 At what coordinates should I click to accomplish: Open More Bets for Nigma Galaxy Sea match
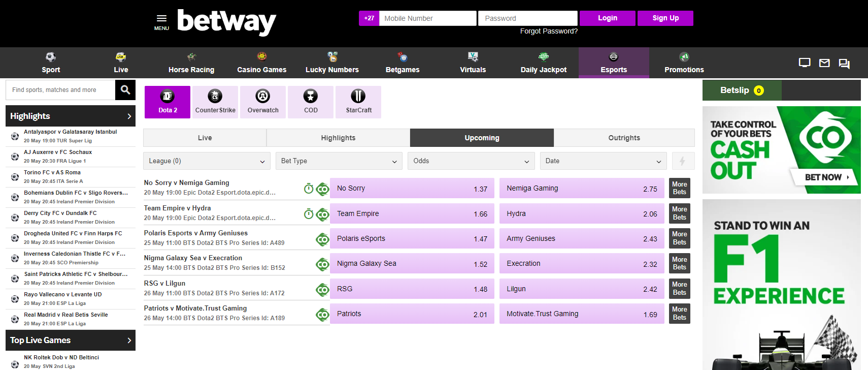tap(680, 263)
